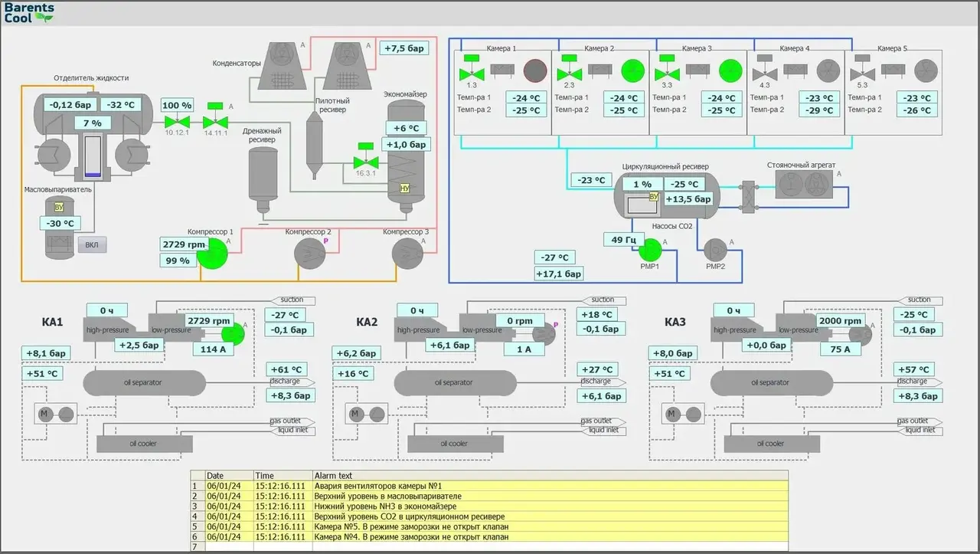980x554 pixels.
Task: Click the 99 % value under Компрессор 1
Action: point(177,261)
